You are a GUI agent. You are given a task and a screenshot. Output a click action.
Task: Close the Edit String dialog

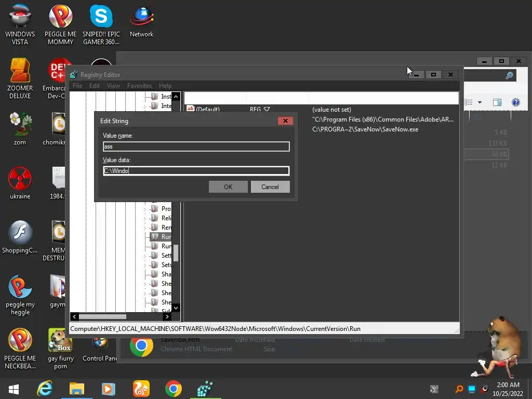click(285, 121)
